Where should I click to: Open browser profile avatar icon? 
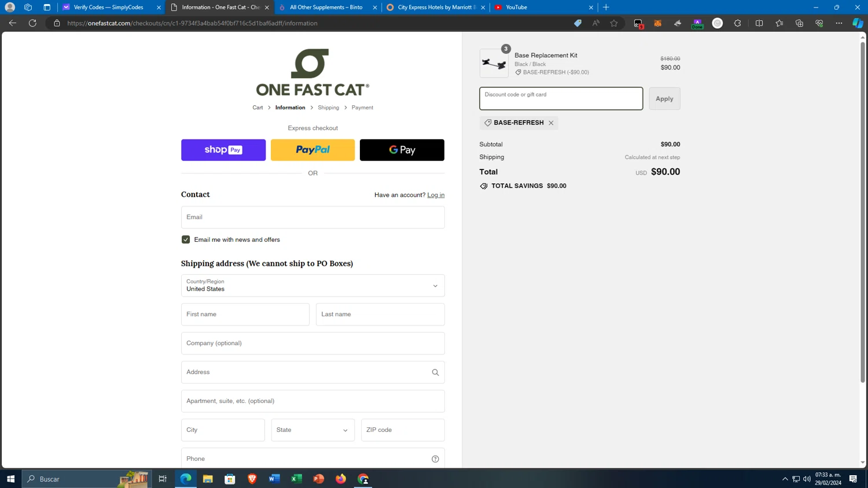click(x=10, y=8)
